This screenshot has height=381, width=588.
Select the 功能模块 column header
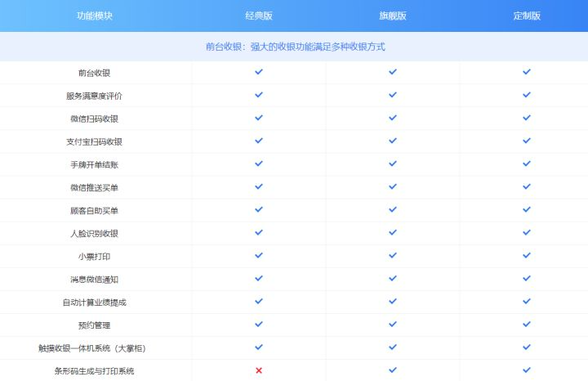95,16
